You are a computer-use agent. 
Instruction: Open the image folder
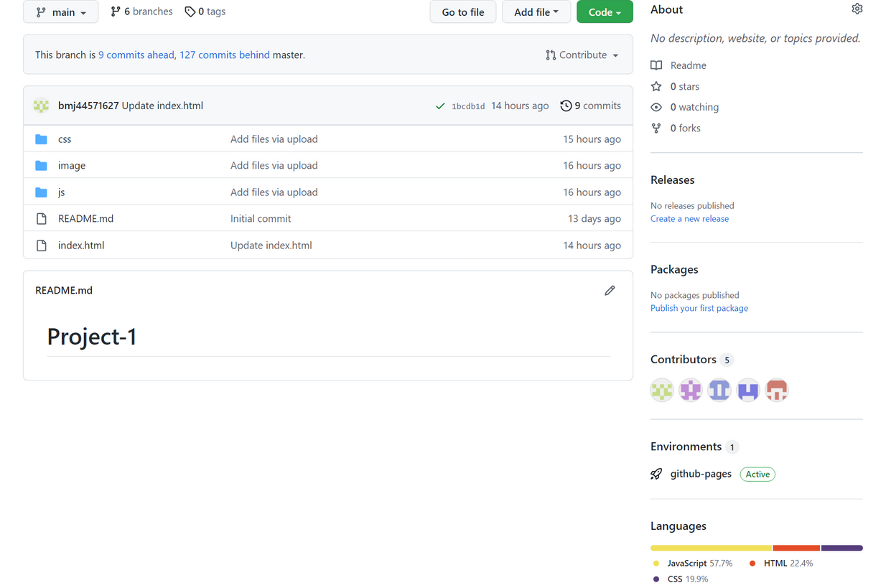(72, 166)
